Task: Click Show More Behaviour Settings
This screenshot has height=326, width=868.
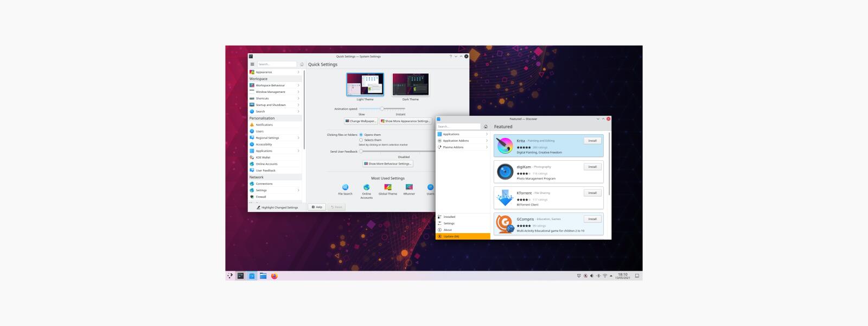Action: click(x=387, y=164)
